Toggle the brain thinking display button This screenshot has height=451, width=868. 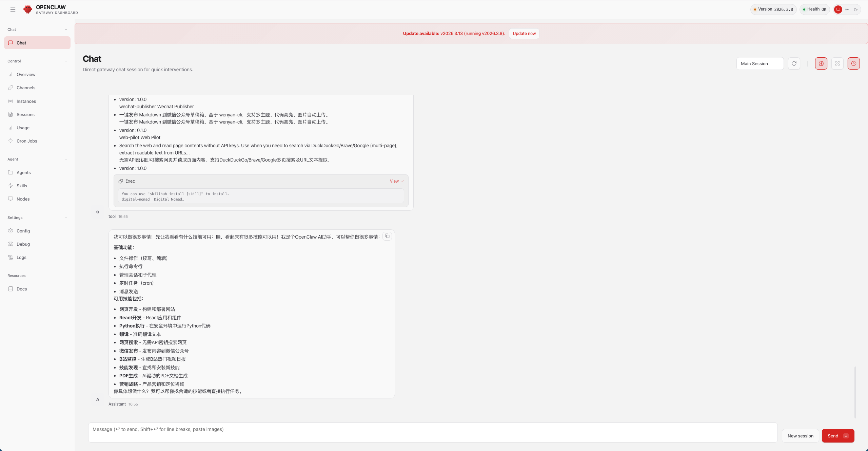pos(821,63)
